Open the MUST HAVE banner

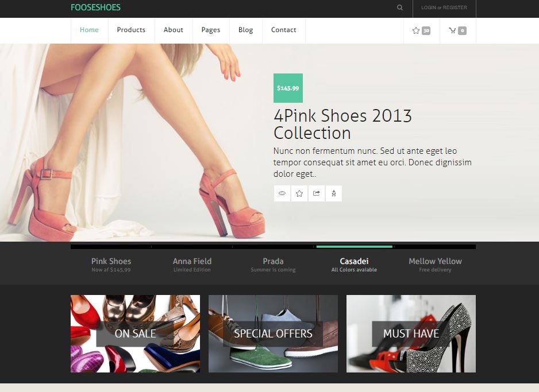[411, 333]
